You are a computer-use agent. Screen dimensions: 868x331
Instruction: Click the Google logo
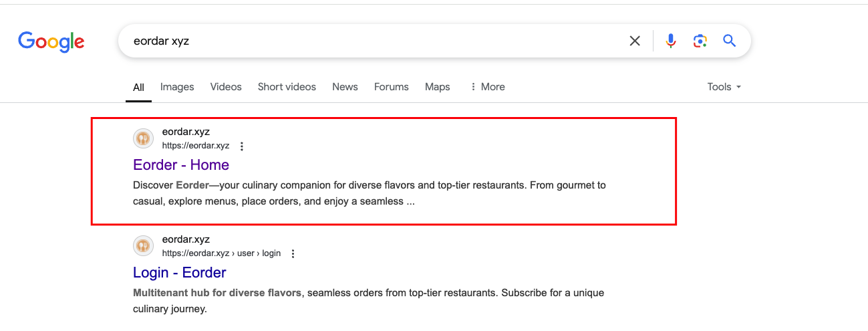click(51, 41)
